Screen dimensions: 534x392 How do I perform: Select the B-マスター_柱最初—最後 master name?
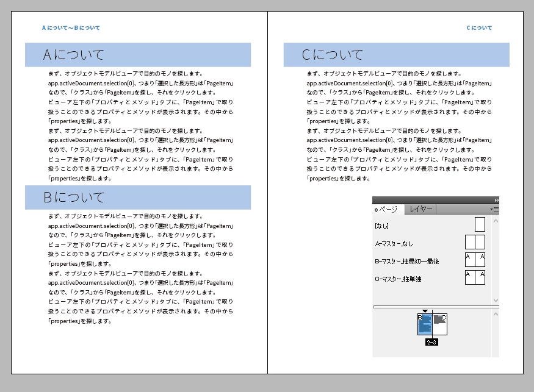click(406, 262)
